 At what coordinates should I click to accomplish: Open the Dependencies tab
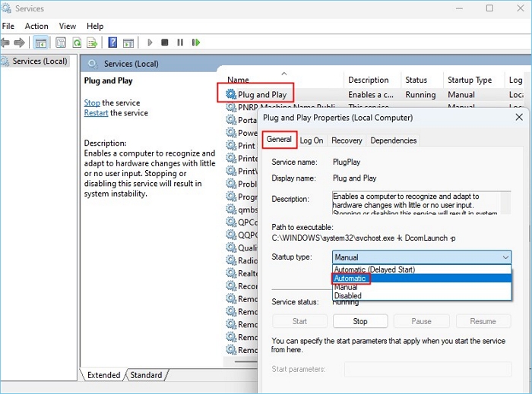393,140
